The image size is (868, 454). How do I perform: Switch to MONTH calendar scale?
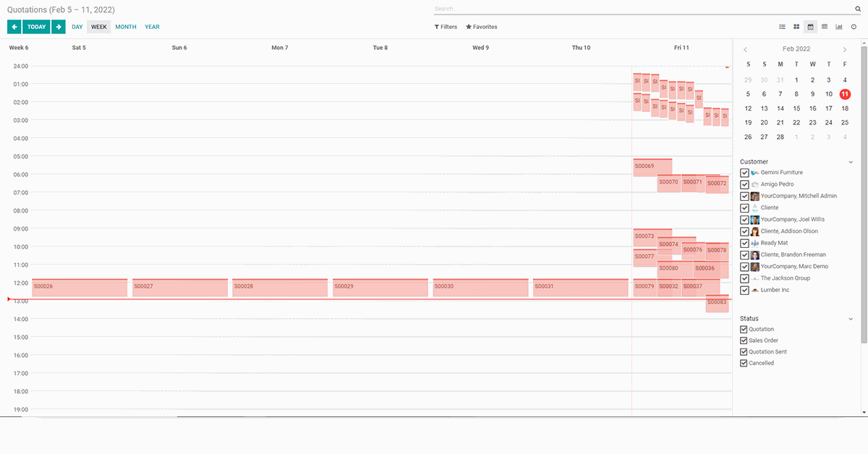pyautogui.click(x=126, y=27)
